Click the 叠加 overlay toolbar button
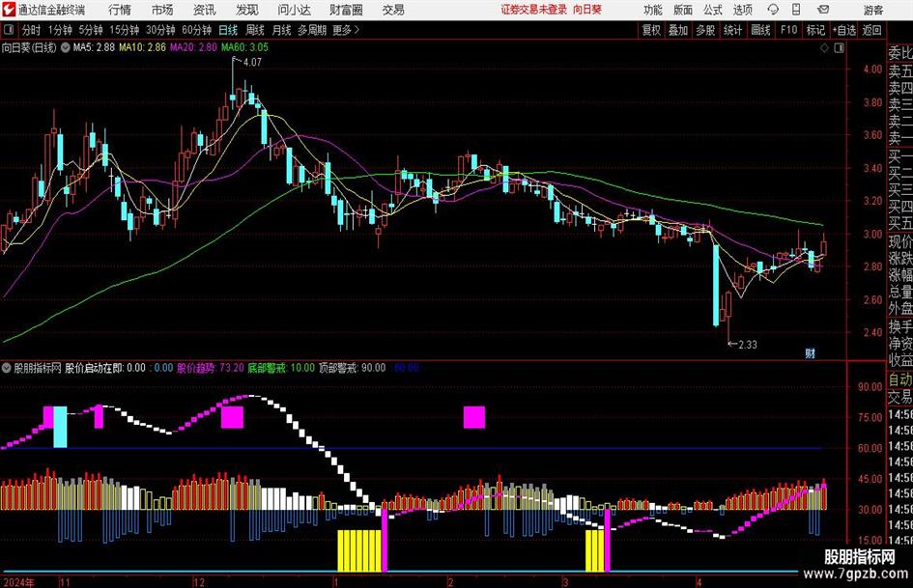This screenshot has width=913, height=588. 678,30
